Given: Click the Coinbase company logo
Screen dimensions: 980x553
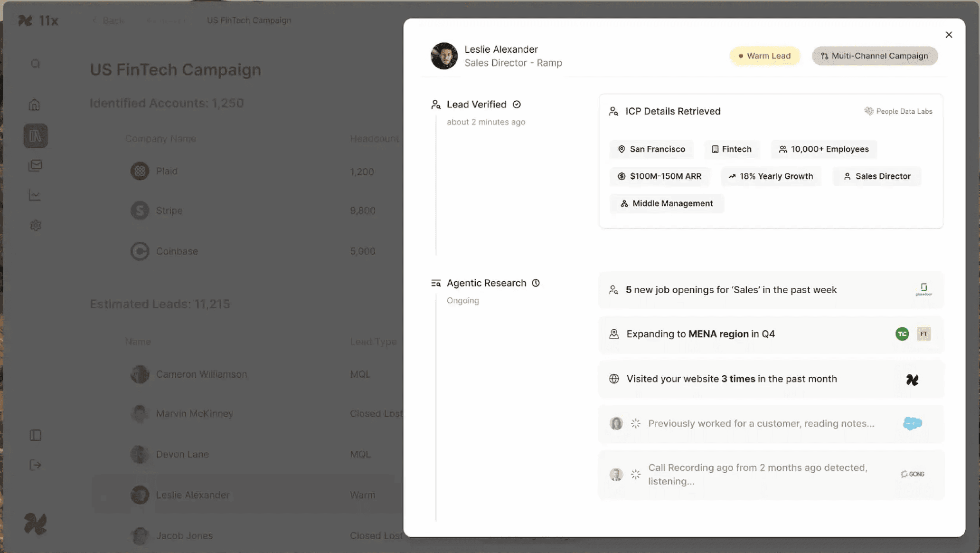Looking at the screenshot, I should (140, 251).
